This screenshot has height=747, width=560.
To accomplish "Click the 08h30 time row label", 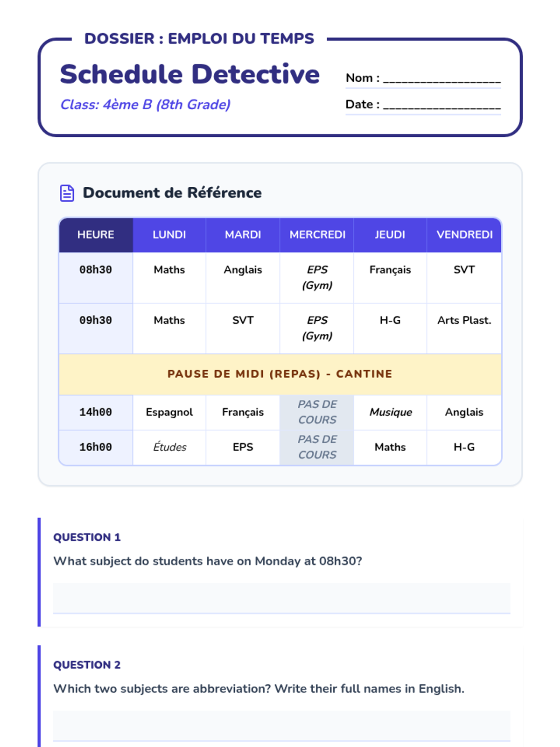I will (96, 270).
